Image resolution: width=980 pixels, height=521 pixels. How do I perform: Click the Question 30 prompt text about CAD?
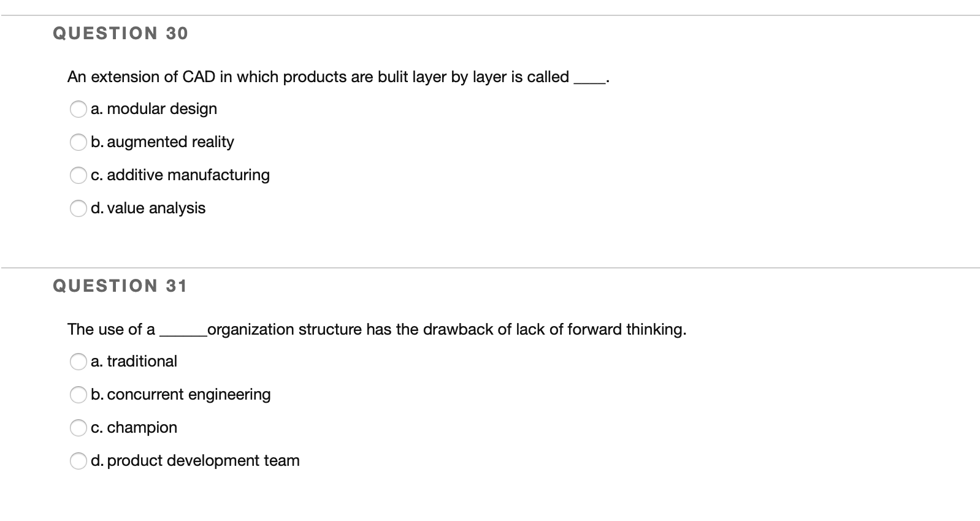click(337, 77)
